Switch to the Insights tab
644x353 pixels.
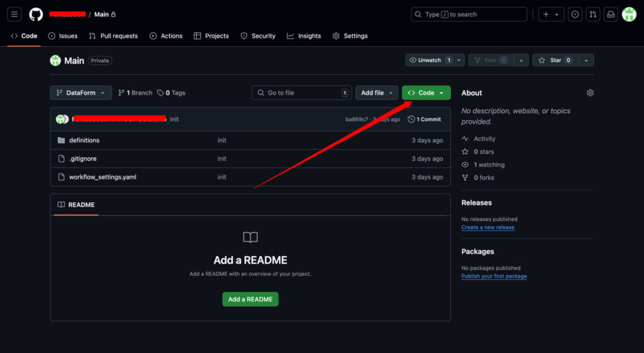click(x=304, y=36)
